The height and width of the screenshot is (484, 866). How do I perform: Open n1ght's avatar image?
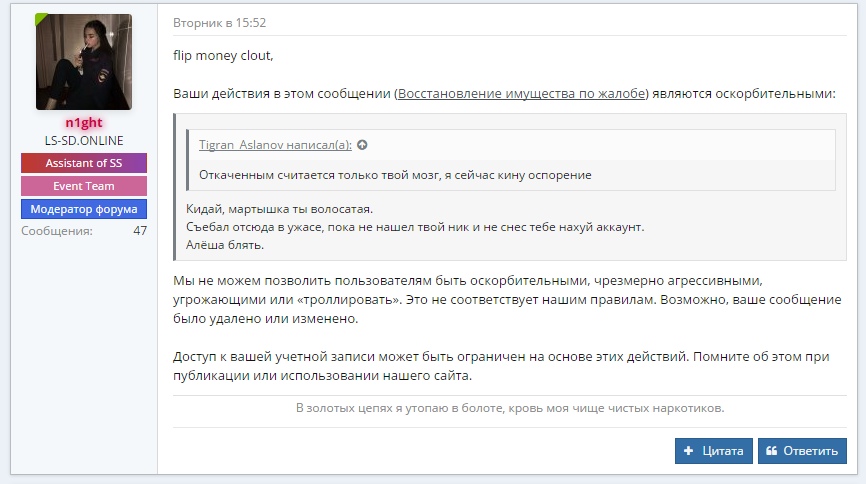[x=84, y=62]
